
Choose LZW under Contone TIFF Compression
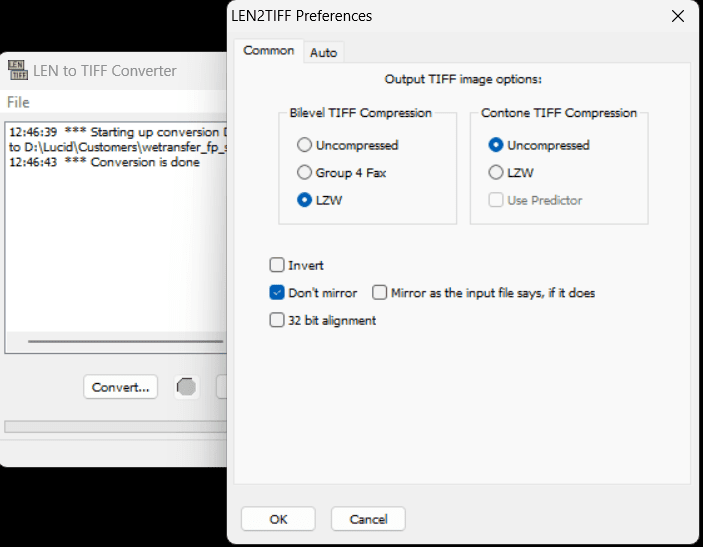(495, 173)
